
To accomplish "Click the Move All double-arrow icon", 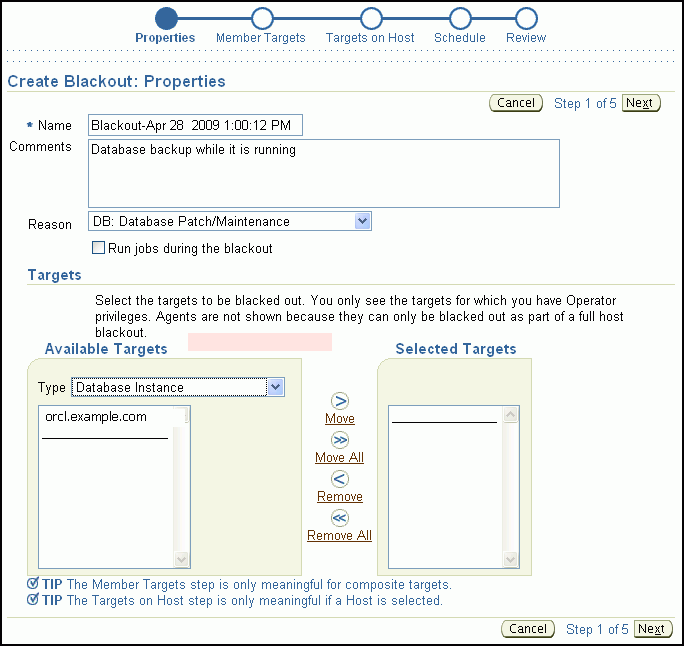I will (x=340, y=440).
